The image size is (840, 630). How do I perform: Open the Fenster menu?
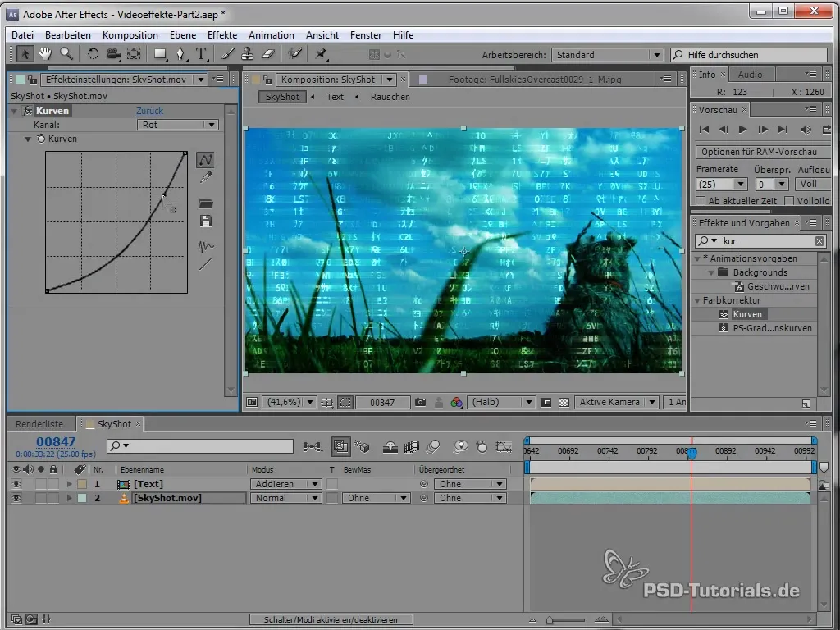coord(366,34)
